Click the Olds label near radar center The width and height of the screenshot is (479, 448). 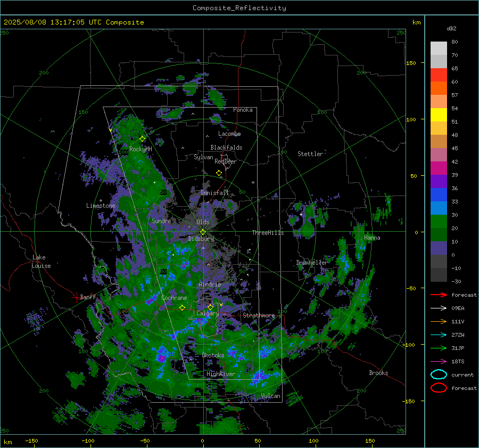(x=203, y=222)
